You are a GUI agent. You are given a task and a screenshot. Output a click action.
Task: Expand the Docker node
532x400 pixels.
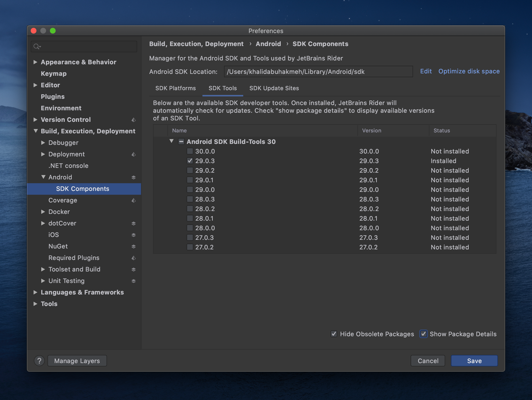(x=43, y=212)
